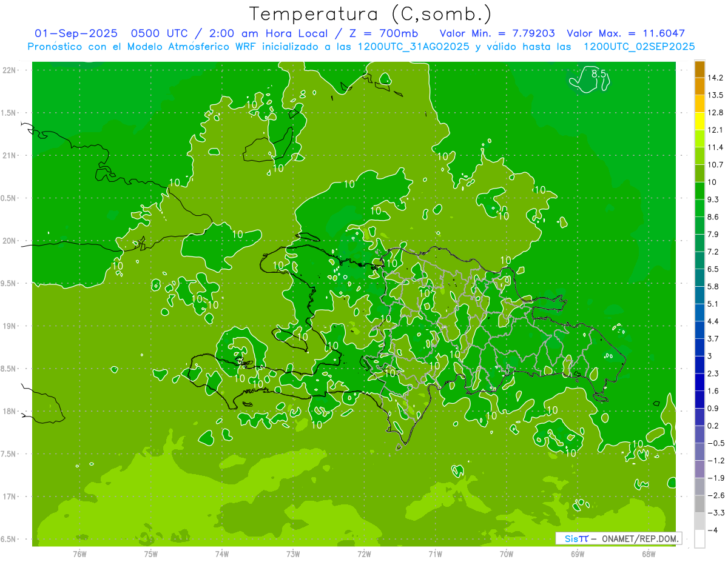Click the '18N' latitude axis label
Screen dimensions: 728x562
10,411
